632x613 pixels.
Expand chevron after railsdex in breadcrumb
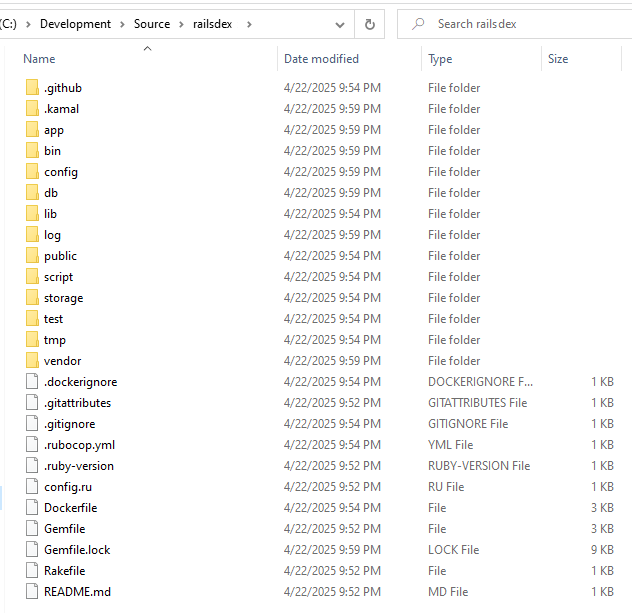(x=248, y=24)
